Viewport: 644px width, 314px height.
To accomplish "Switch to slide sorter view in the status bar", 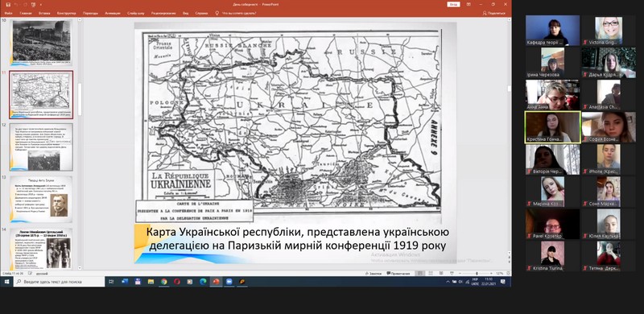I will (431, 273).
